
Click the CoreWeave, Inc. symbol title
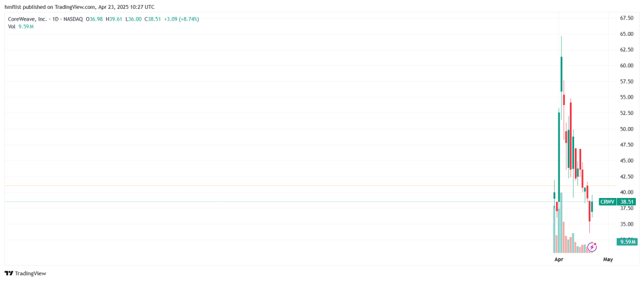coord(30,19)
